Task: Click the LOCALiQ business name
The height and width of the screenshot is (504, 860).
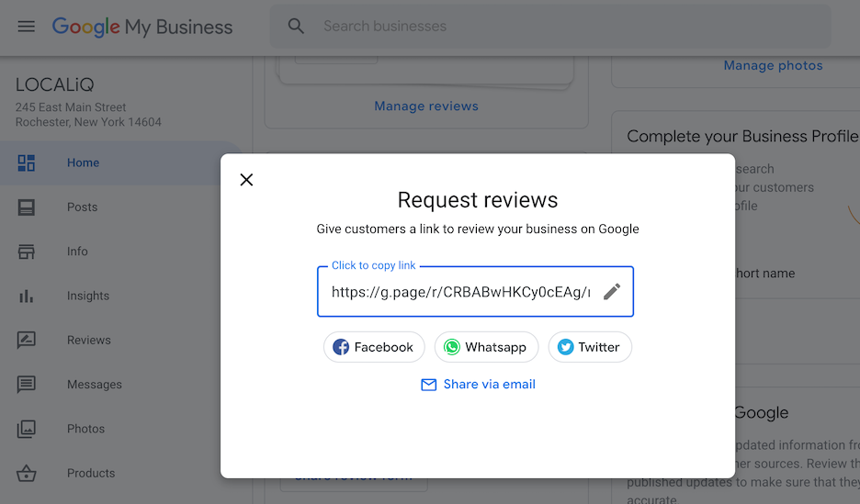Action: pos(55,84)
